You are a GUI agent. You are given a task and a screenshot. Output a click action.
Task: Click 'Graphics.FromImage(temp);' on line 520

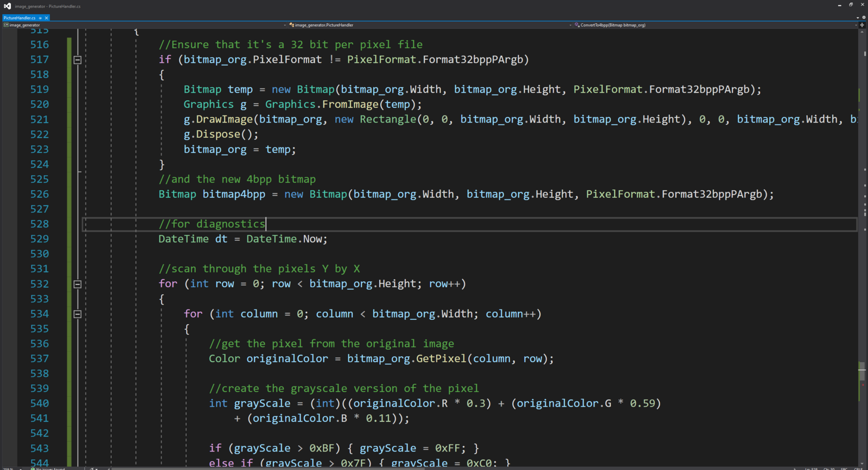click(x=343, y=104)
